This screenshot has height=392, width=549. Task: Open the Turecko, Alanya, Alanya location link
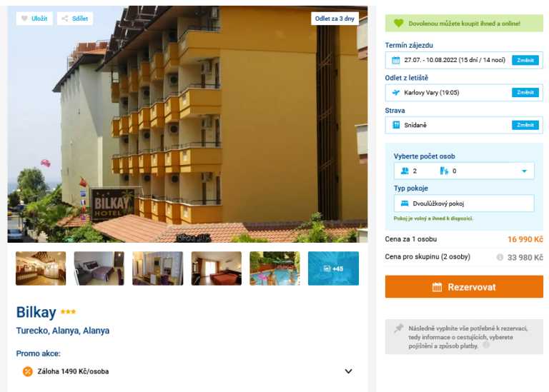pyautogui.click(x=63, y=331)
